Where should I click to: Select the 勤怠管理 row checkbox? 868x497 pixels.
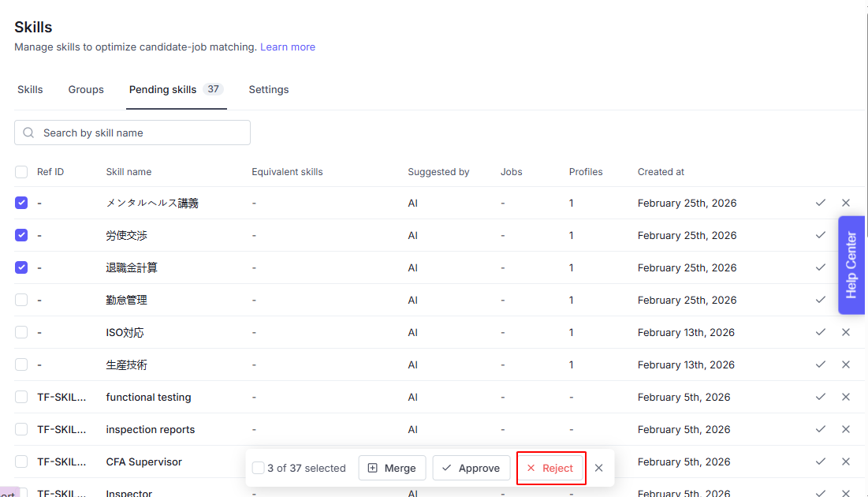21,300
